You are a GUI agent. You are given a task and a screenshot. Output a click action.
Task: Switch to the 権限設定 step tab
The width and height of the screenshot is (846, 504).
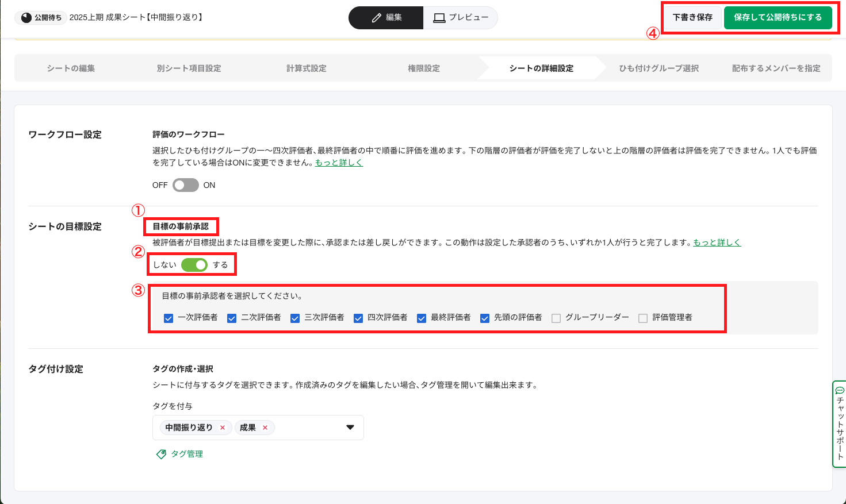click(422, 67)
